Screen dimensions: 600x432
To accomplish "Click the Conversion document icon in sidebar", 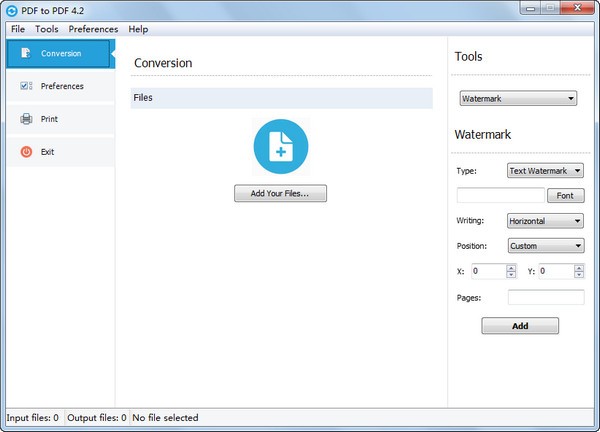I will point(26,53).
